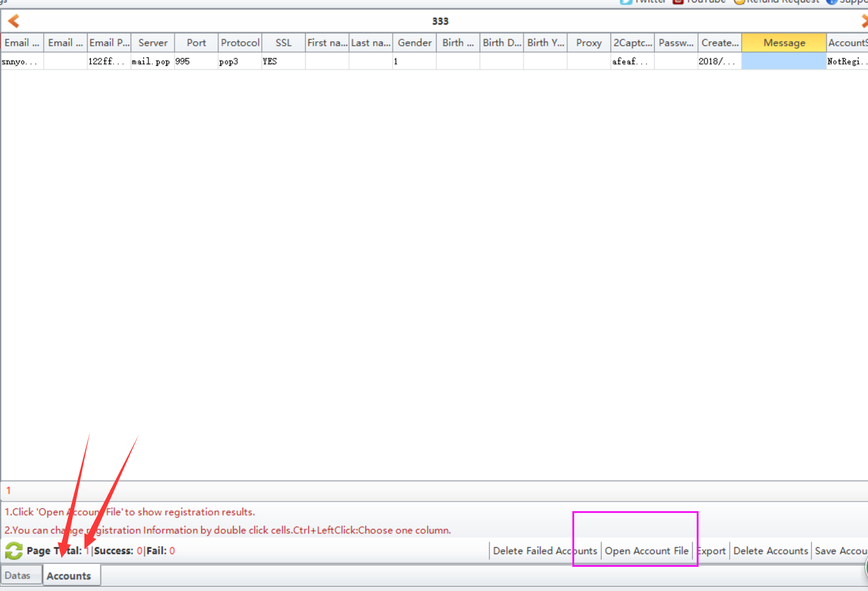Image resolution: width=868 pixels, height=591 pixels.
Task: Click the Port column header
Action: click(196, 42)
